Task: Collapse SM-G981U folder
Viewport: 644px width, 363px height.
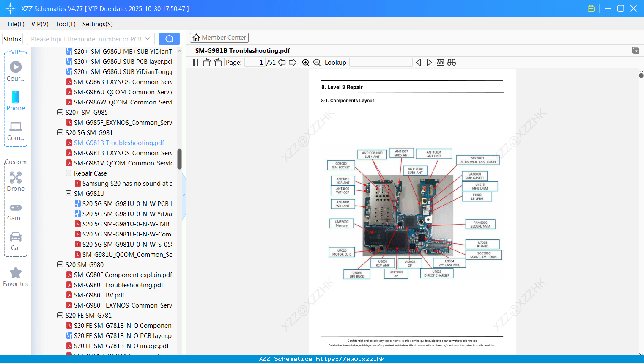Action: (69, 194)
